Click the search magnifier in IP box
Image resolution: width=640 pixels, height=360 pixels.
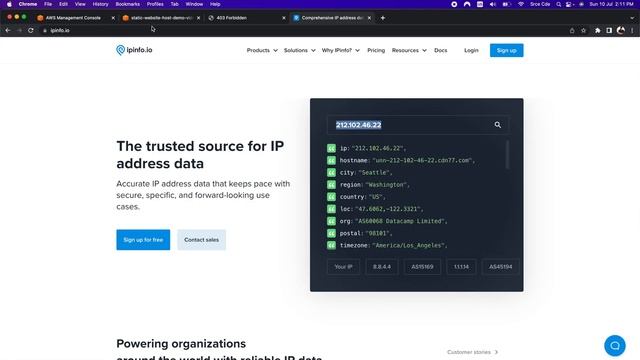coord(498,125)
